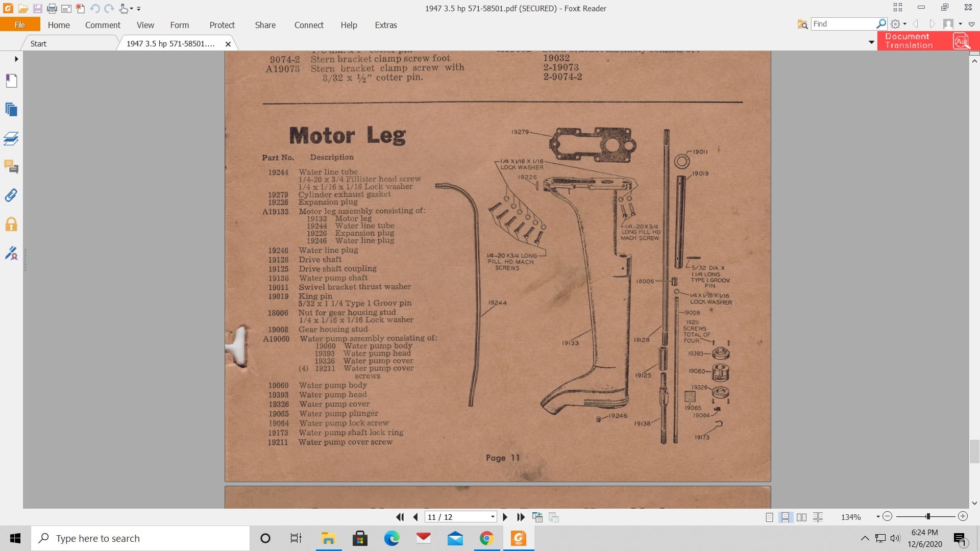Open the touch mode dropdown arrow
The height and width of the screenshot is (551, 980).
131,9
